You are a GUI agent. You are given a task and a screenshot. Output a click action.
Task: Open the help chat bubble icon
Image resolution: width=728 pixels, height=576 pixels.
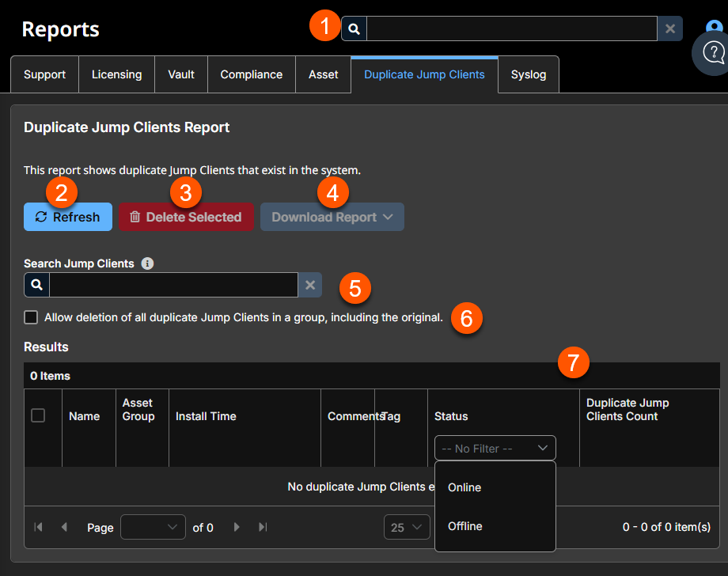(714, 52)
